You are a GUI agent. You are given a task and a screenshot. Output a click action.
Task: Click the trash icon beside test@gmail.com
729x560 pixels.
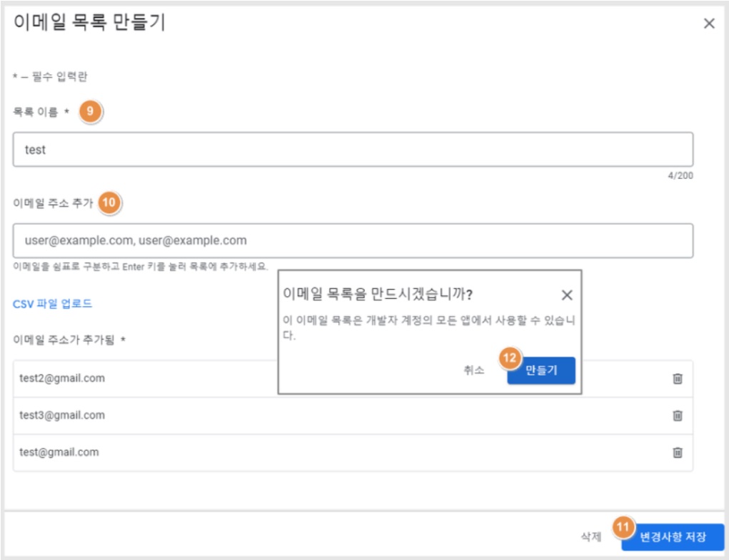click(x=678, y=452)
